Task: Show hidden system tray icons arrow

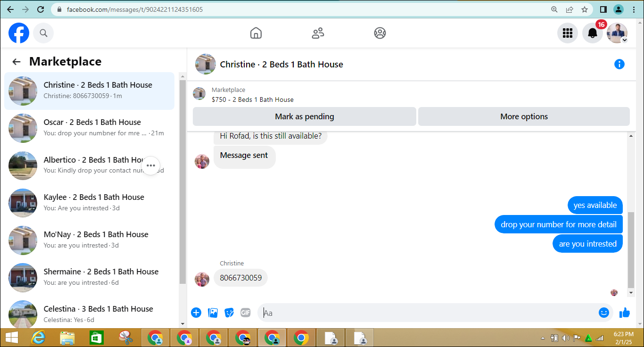Action: pos(543,338)
